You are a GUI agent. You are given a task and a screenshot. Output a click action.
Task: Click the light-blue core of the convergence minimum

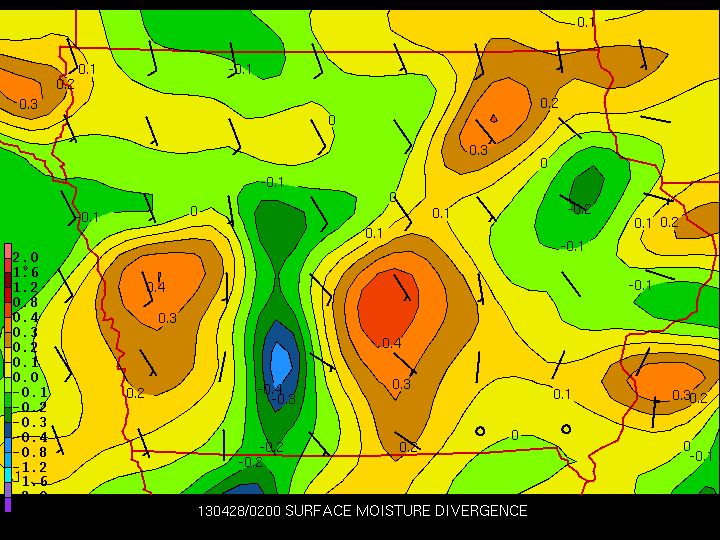pos(281,360)
